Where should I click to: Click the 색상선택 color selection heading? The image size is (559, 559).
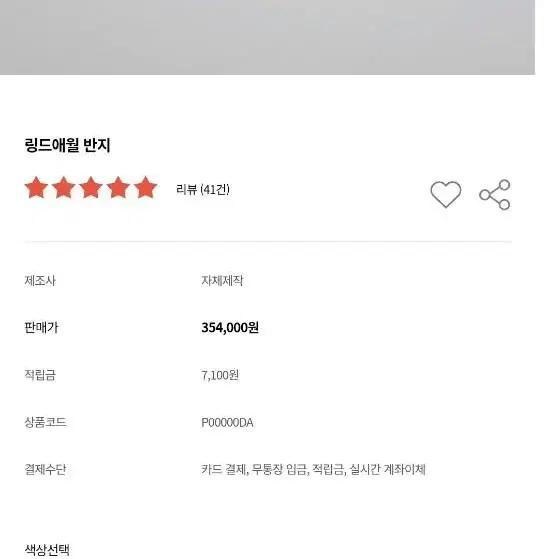[x=47, y=550]
